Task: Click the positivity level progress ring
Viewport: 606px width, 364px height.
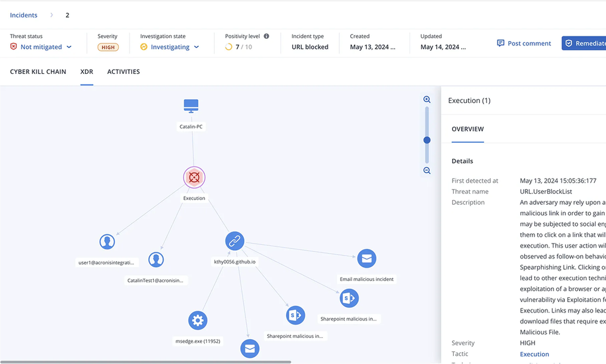Action: coord(229,47)
